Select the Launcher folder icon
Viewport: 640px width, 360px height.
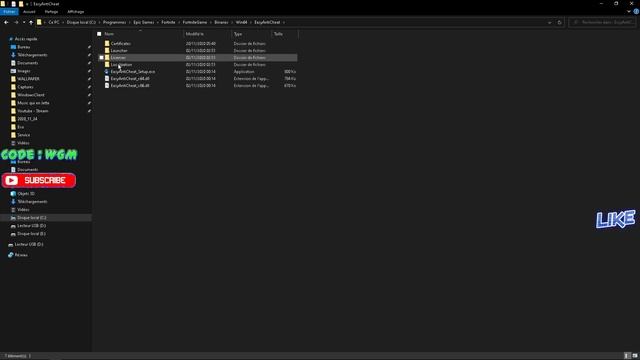(107, 51)
